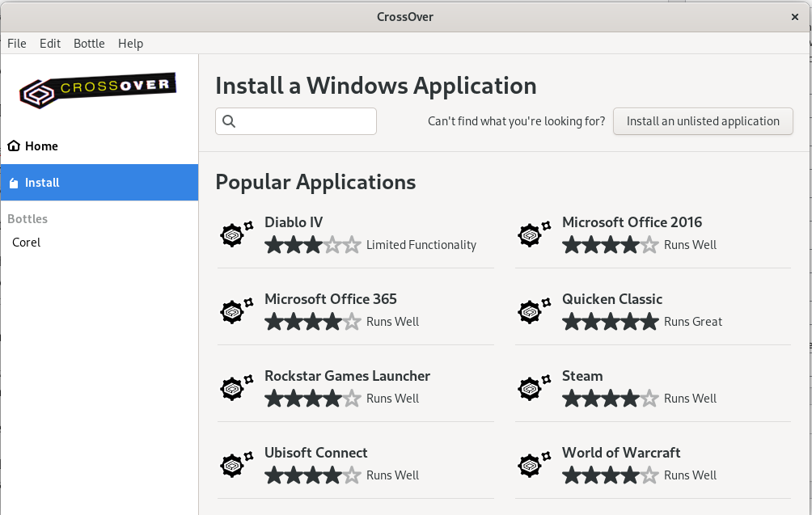Select the Microsoft Office 2016 application icon

(x=531, y=234)
